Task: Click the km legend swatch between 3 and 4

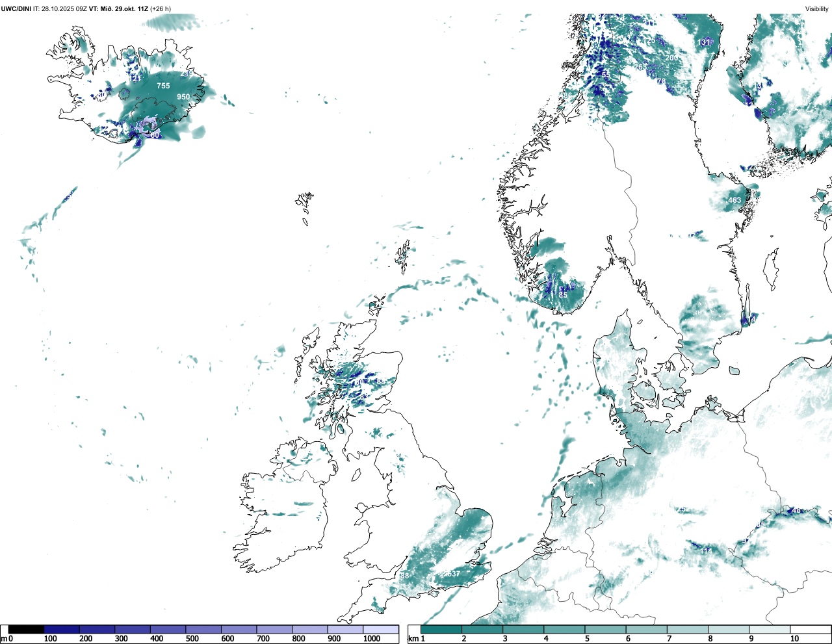Action: point(523,629)
